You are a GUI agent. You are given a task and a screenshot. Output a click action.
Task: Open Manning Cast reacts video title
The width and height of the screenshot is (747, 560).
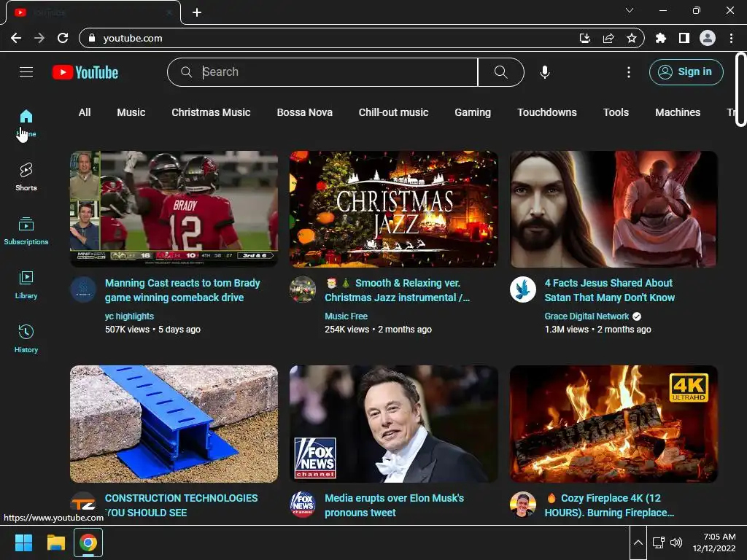point(182,290)
